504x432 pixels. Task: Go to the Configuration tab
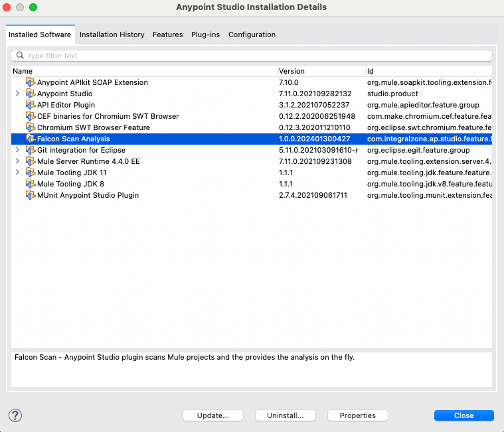tap(252, 35)
